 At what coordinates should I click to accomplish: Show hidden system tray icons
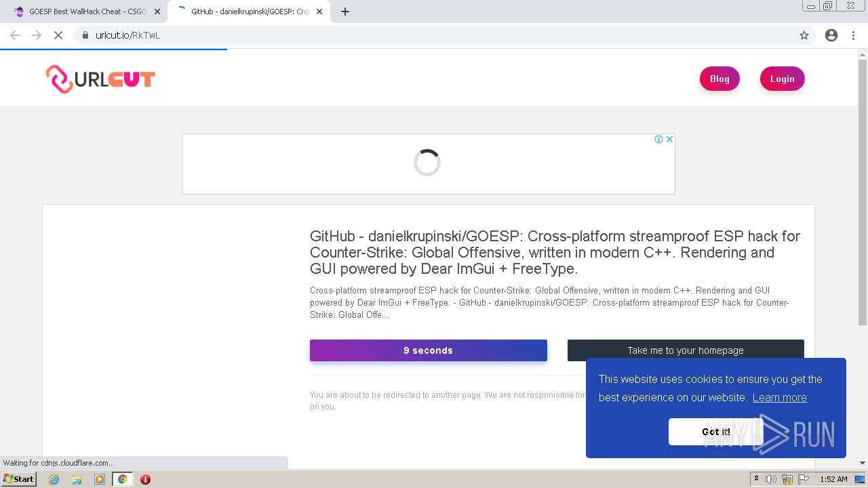[x=756, y=479]
